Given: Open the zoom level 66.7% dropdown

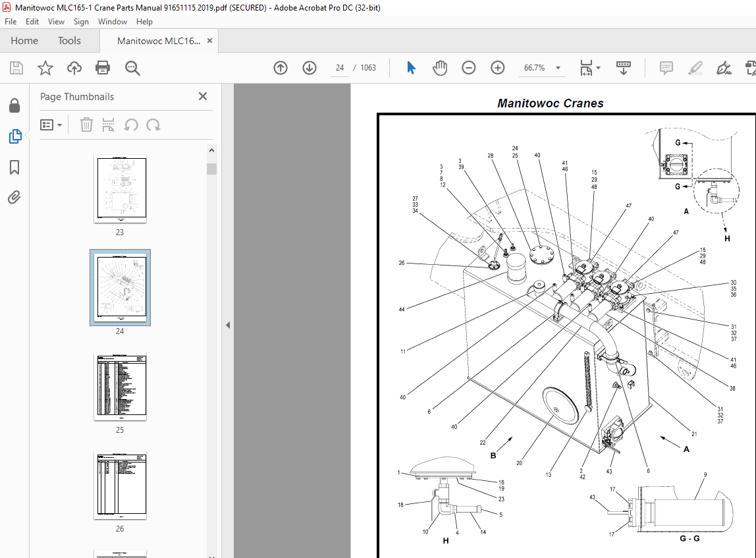Looking at the screenshot, I should (x=558, y=68).
